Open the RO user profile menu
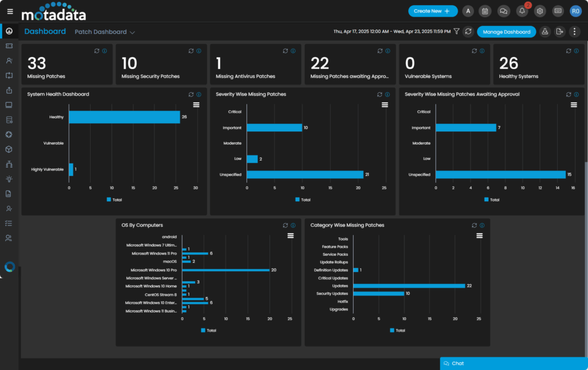588x370 pixels. (575, 11)
